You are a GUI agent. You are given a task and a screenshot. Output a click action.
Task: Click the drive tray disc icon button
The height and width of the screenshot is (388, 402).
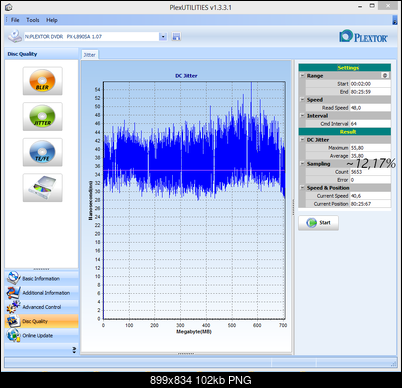pyautogui.click(x=42, y=188)
